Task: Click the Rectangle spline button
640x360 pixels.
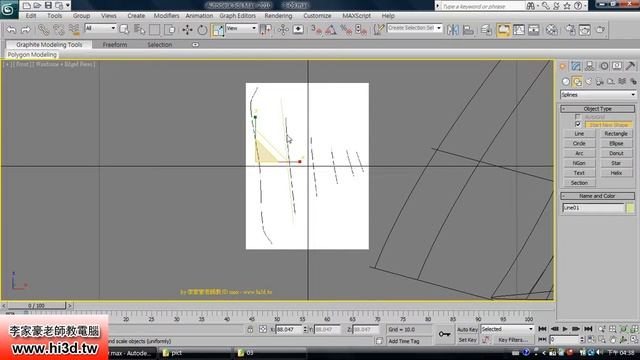Action: coord(616,134)
